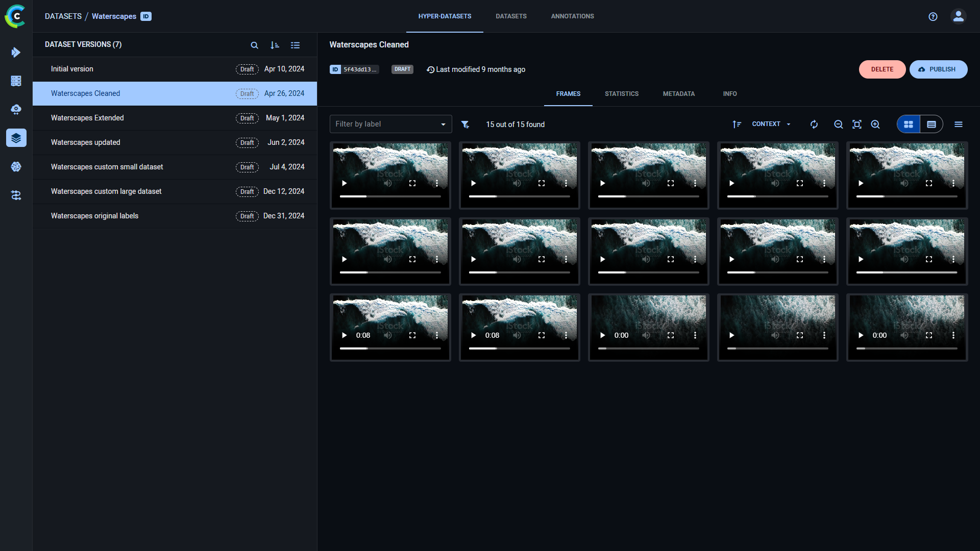Viewport: 980px width, 551px height.
Task: Click the help question mark icon
Action: coord(933,16)
